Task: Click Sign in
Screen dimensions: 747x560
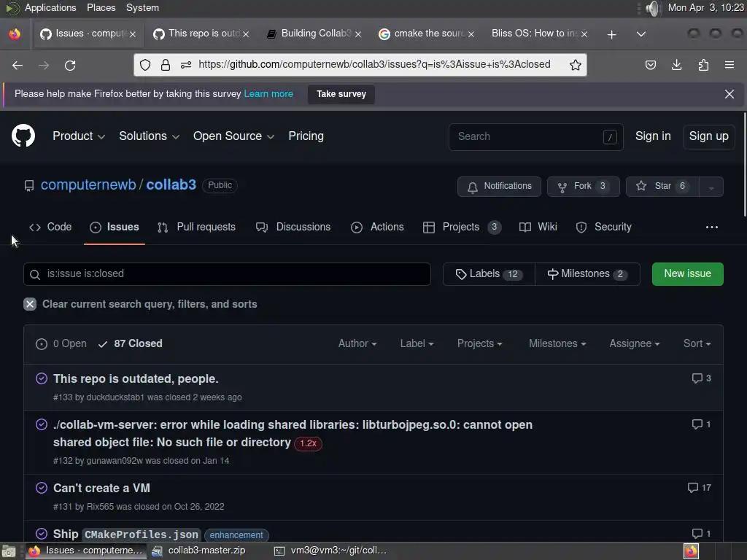Action: tap(653, 136)
